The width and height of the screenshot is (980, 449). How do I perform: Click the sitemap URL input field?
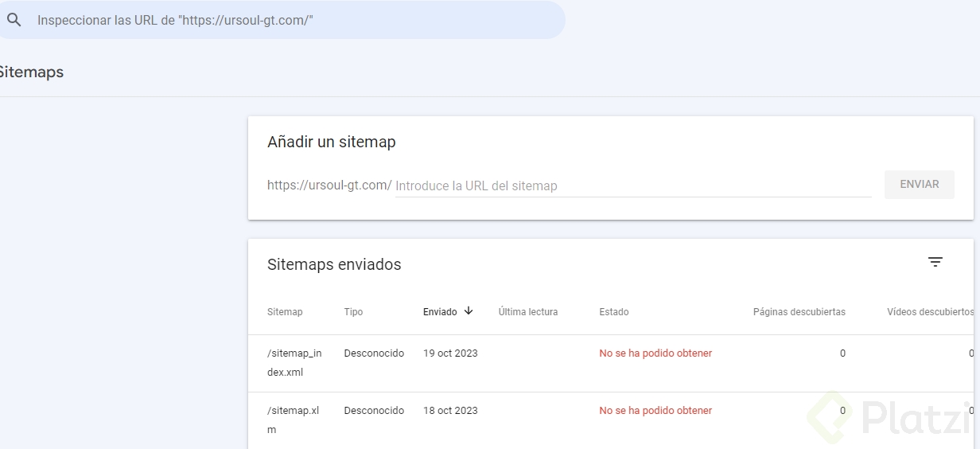[632, 185]
